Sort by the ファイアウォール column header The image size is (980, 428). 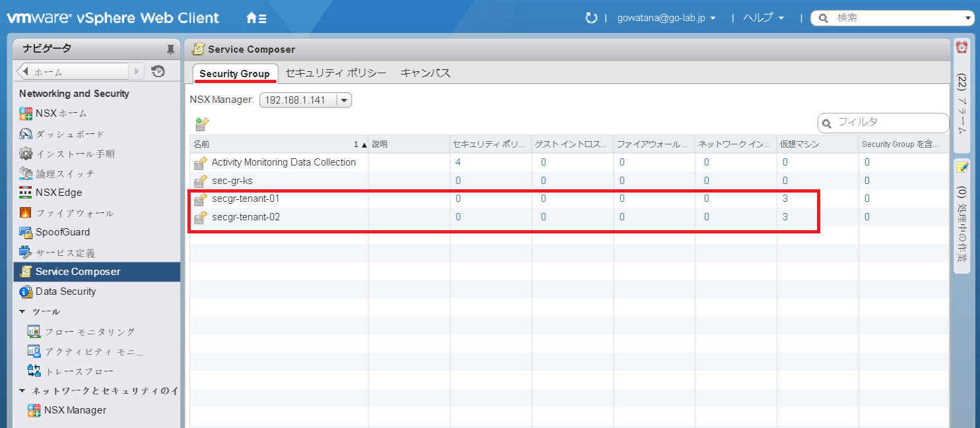(654, 144)
